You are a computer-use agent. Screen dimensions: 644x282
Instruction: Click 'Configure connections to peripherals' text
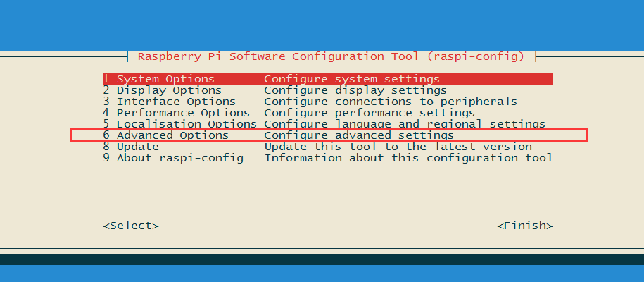point(391,102)
